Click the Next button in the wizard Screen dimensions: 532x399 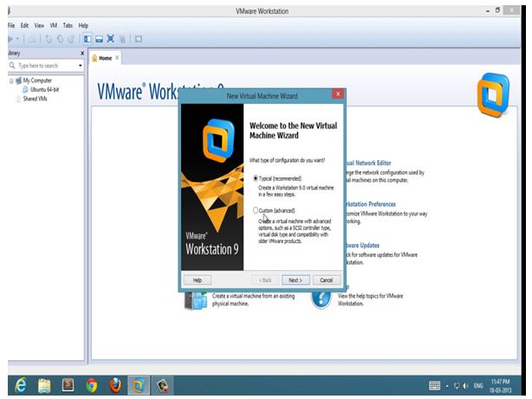pos(295,280)
